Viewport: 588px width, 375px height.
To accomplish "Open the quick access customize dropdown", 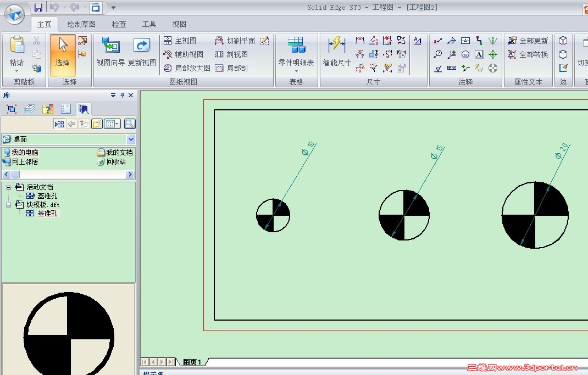I will click(x=113, y=8).
